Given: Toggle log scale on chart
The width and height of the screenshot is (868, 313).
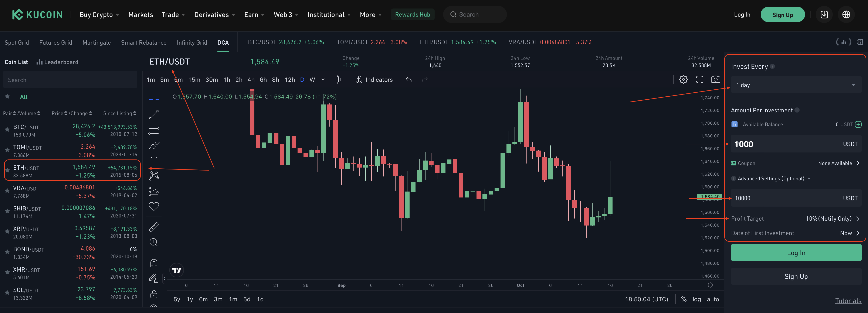Looking at the screenshot, I should coord(696,299).
